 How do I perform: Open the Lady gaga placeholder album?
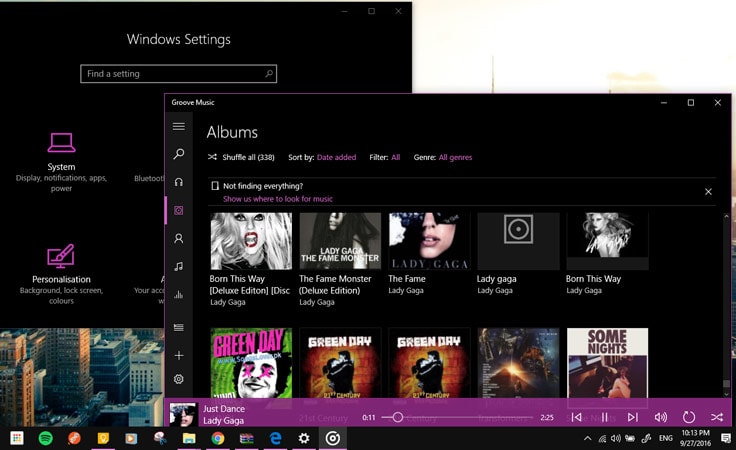pos(518,241)
